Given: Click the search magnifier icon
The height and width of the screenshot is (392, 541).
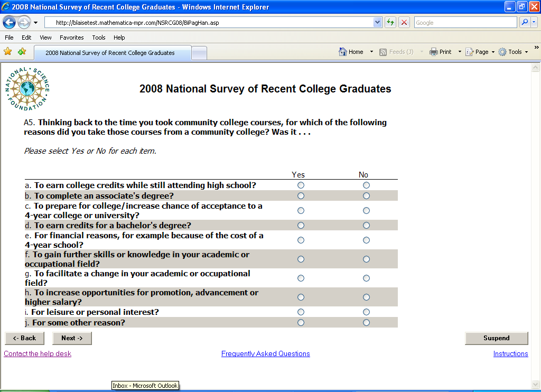Looking at the screenshot, I should point(525,23).
